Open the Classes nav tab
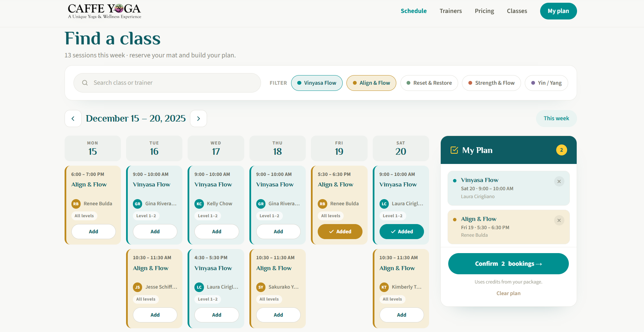Viewport: 644px width, 332px height. pyautogui.click(x=517, y=11)
